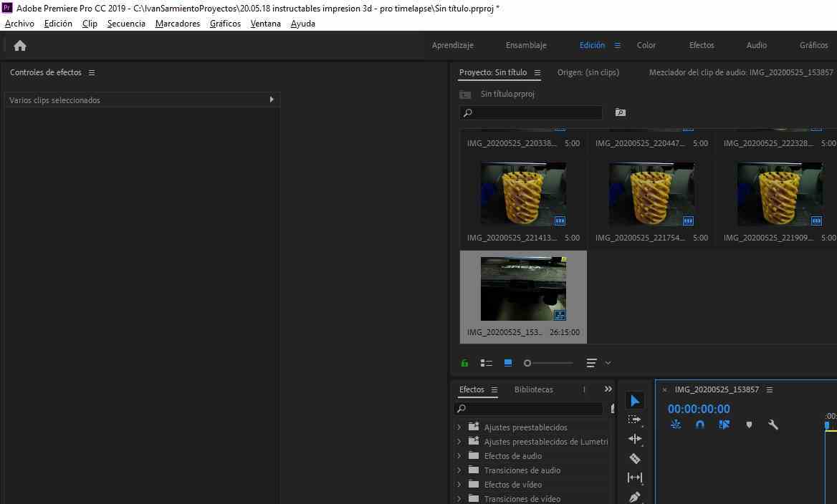Screen dimensions: 837x504
Task: Switch to Ensamblaje workspace
Action: coord(526,45)
